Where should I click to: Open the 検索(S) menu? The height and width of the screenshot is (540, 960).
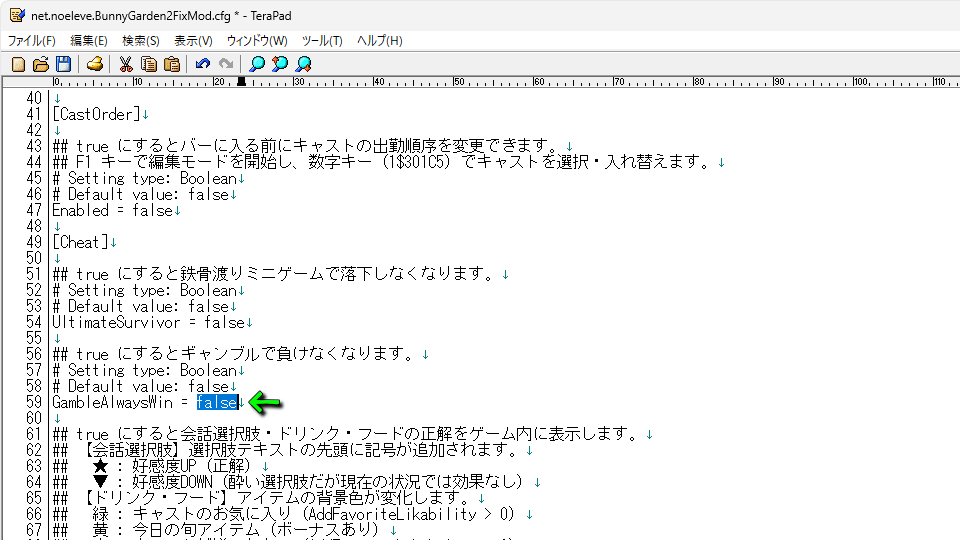141,41
